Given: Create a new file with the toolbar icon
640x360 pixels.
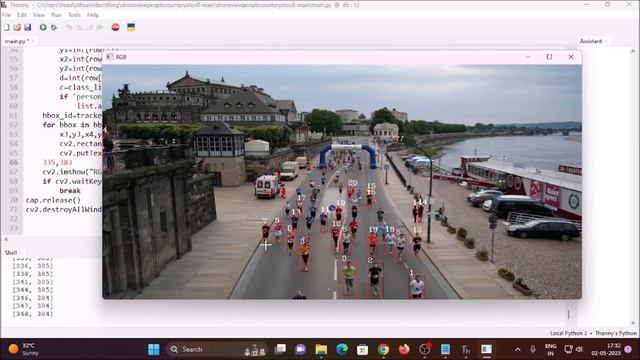Looking at the screenshot, I should coord(7,27).
